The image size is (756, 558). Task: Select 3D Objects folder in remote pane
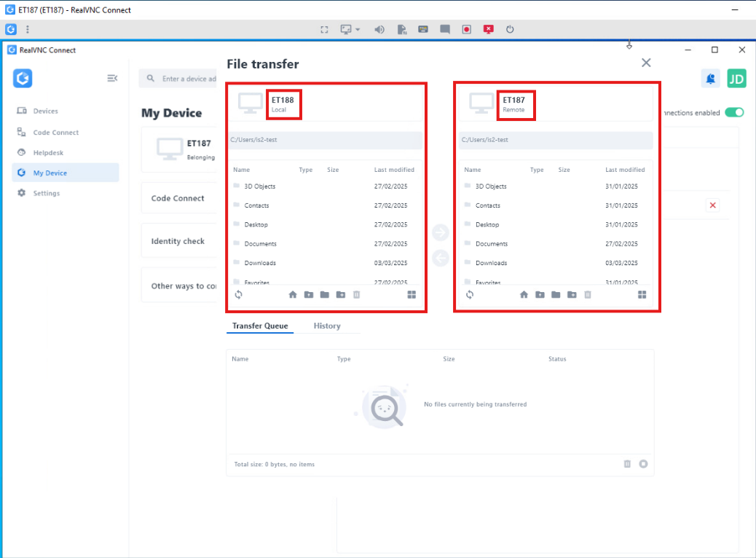[556, 186]
